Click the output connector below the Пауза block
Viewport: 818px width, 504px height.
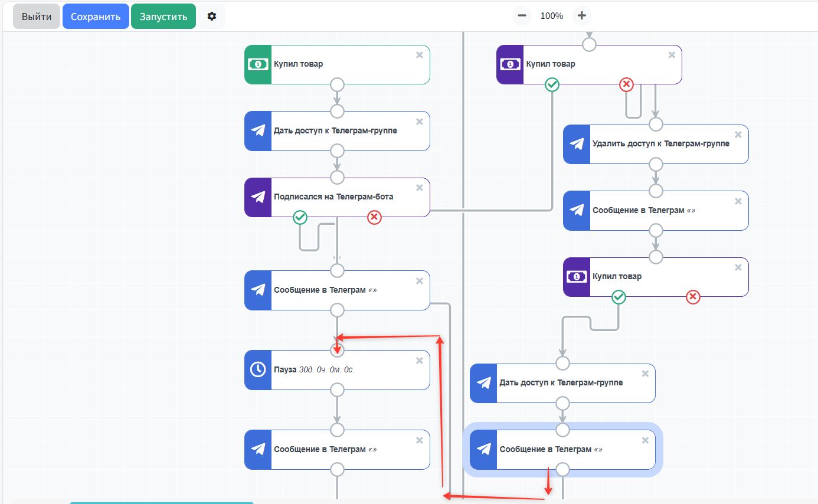[337, 390]
